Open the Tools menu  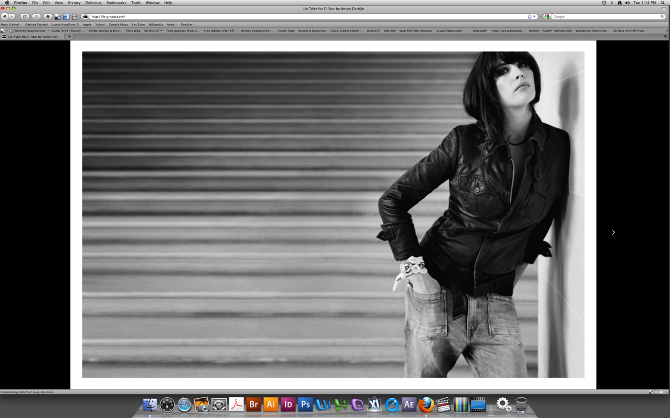[136, 3]
